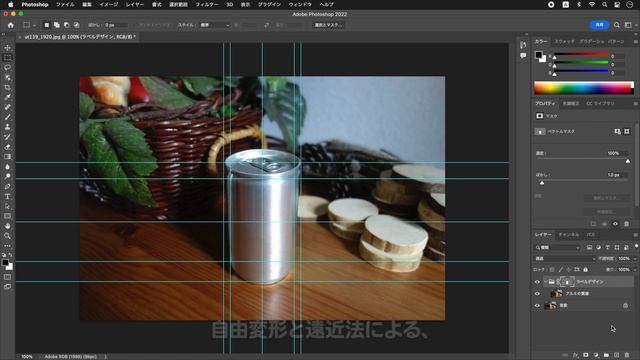Collapse the ラベルデザイン group chevron
This screenshot has height=360, width=640.
pyautogui.click(x=545, y=282)
